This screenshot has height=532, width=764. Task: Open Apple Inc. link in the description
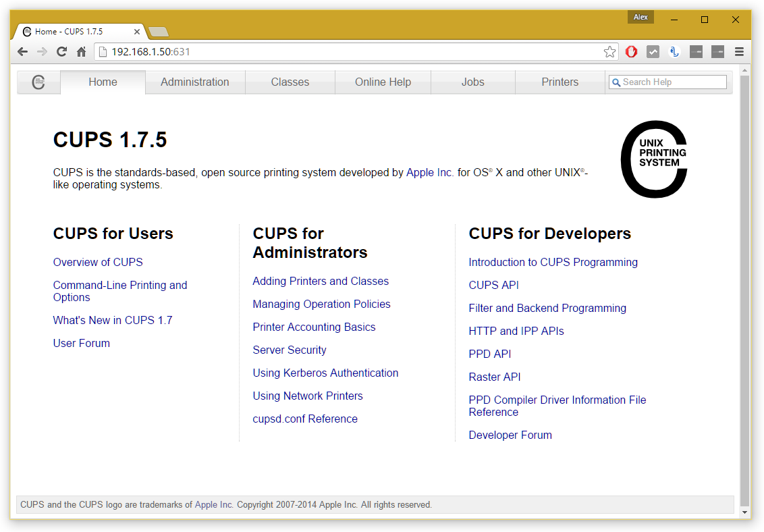click(x=430, y=172)
